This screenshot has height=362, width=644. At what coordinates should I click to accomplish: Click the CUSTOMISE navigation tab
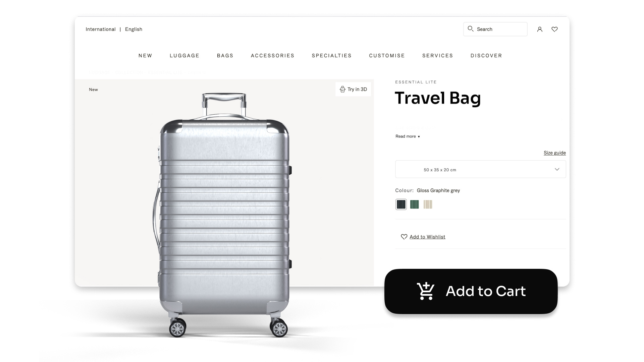click(x=387, y=55)
